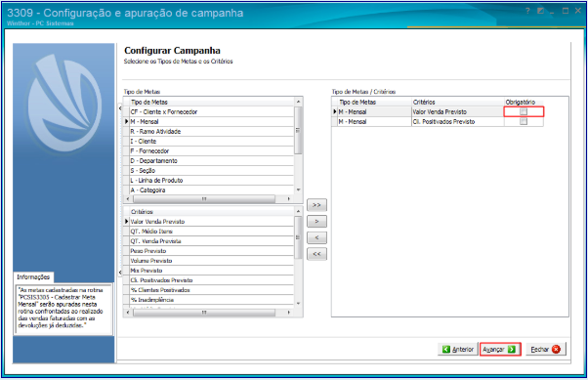This screenshot has height=380, width=588.
Task: Select QT. Venda Prevista criterion
Action: tap(212, 241)
